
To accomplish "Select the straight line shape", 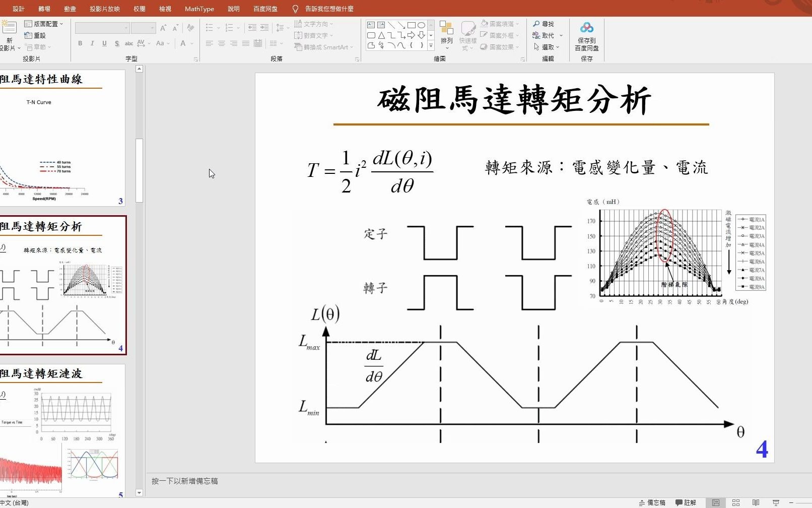I will pyautogui.click(x=391, y=25).
